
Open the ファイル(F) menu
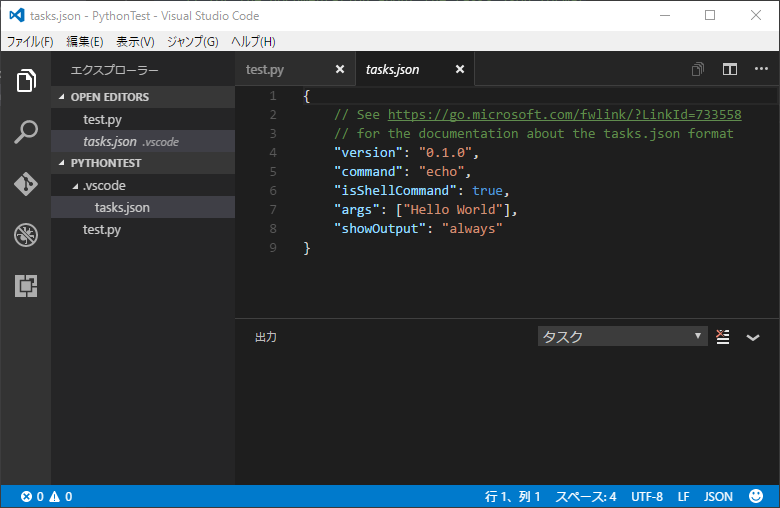[30, 42]
